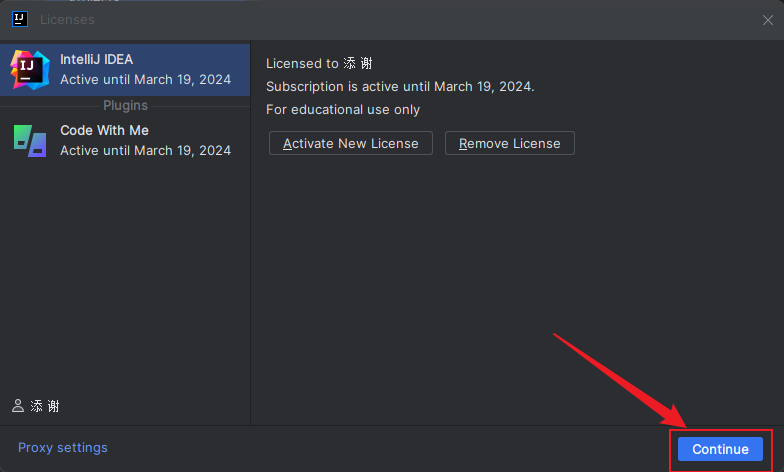Click 'For educational use only' text

[x=343, y=110]
